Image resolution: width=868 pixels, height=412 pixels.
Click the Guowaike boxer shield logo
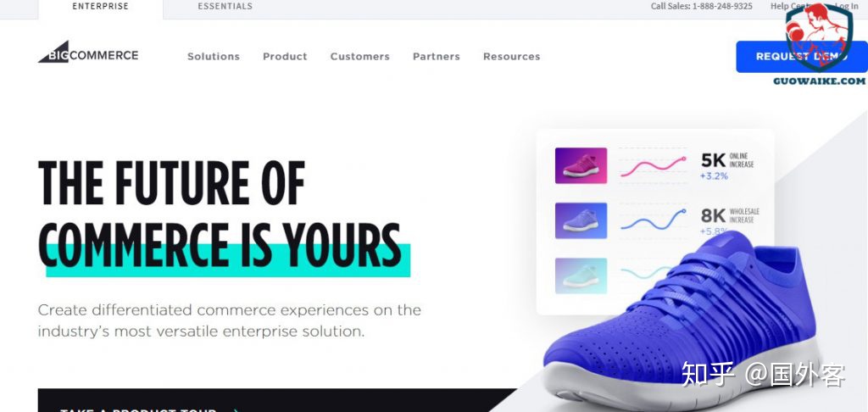(819, 39)
